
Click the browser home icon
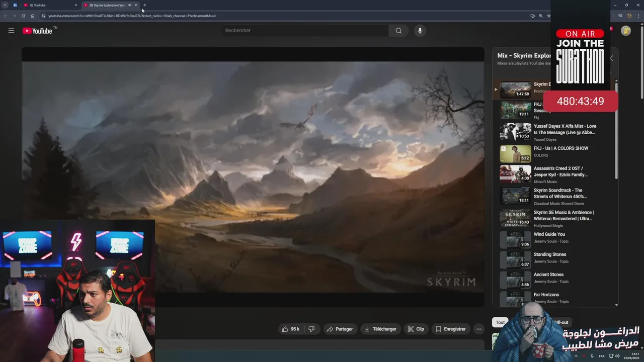tap(33, 16)
